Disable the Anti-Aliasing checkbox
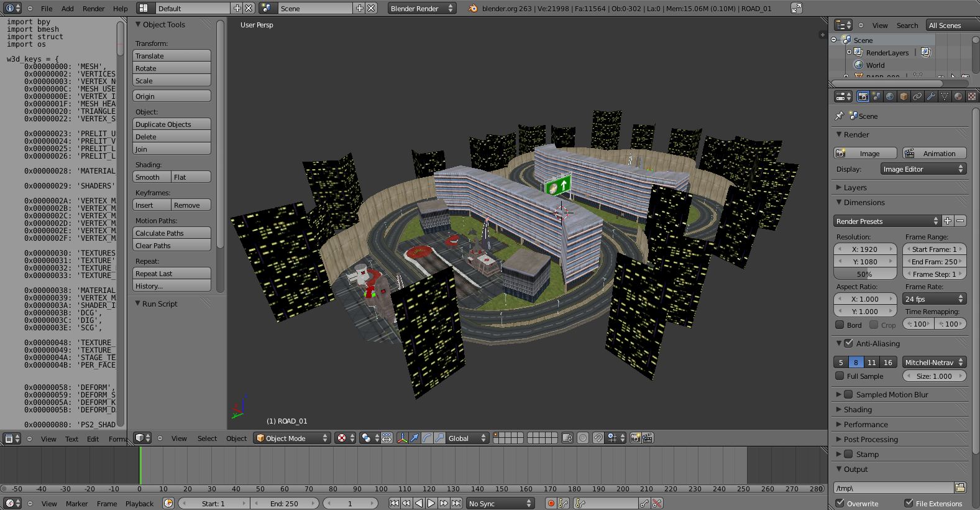Viewport: 980px width, 510px height. [848, 343]
